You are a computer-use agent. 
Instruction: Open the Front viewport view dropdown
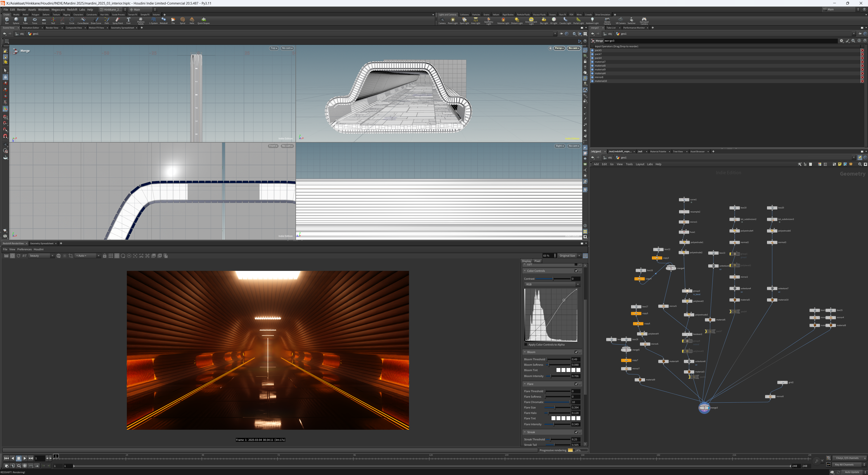click(x=273, y=146)
